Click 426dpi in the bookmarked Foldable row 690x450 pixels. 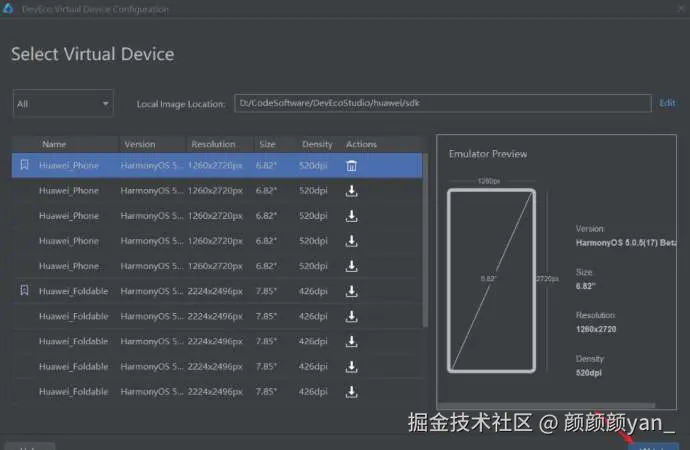click(313, 291)
